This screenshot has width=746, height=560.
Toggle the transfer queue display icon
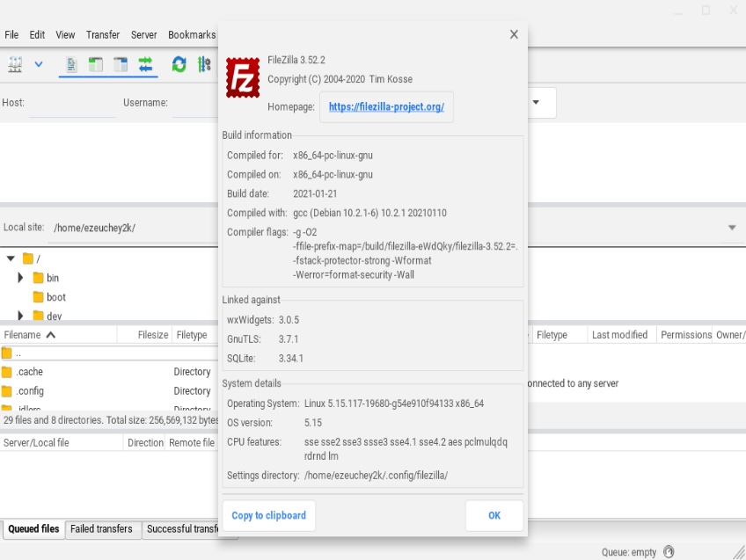click(x=145, y=64)
